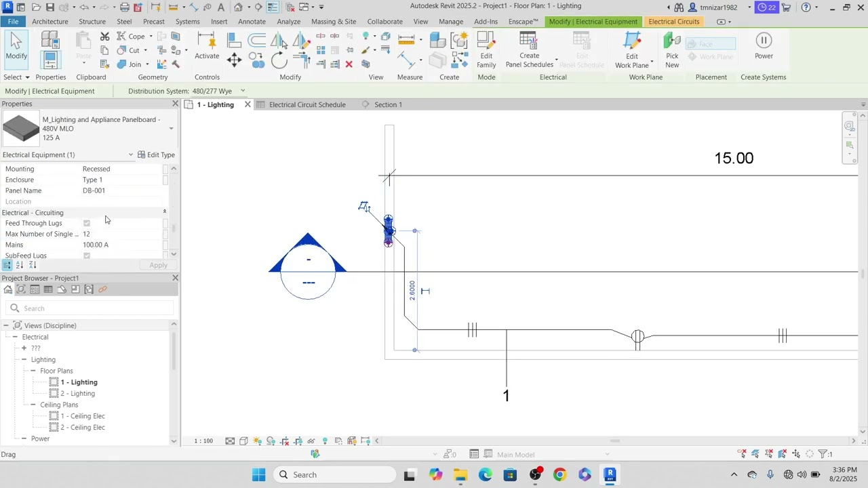The width and height of the screenshot is (868, 488).
Task: Toggle the SubFeed Lugs checkbox
Action: tap(87, 256)
